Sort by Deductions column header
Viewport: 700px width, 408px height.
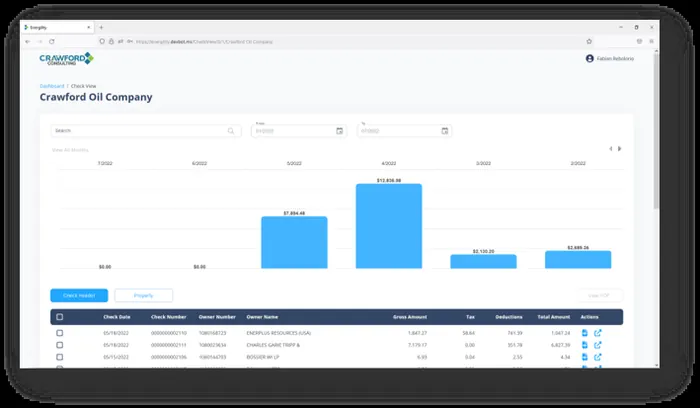point(509,317)
